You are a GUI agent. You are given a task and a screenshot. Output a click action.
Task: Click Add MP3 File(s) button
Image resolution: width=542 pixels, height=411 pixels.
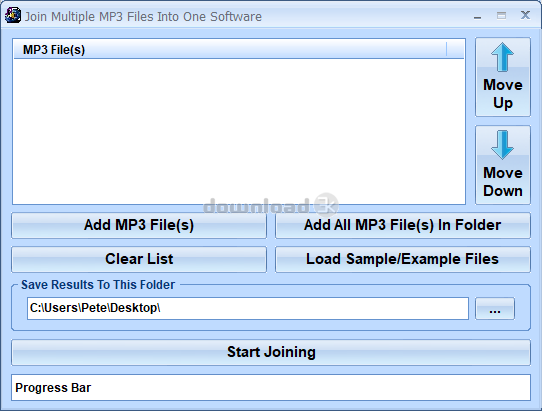(139, 225)
